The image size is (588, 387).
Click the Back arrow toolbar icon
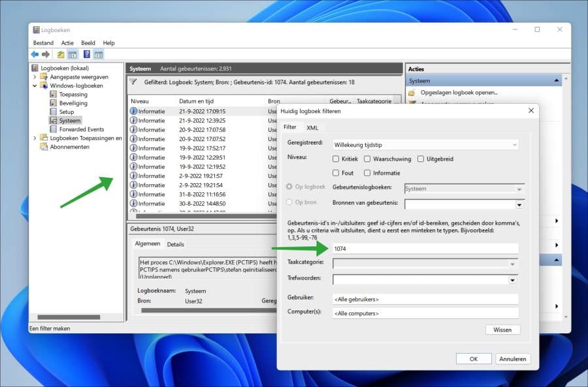(x=35, y=54)
